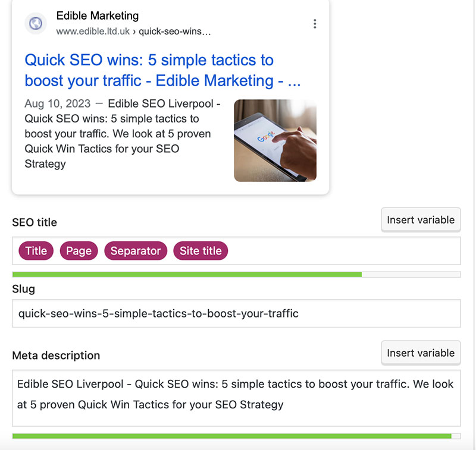The height and width of the screenshot is (450, 476).
Task: Open the blue Quick SEO wins headline link
Action: 162,70
